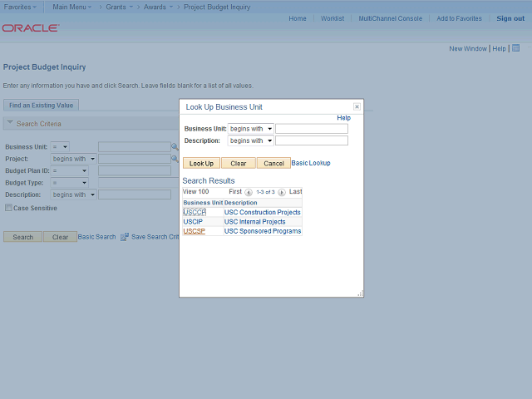Focus the background Business Unit input field
This screenshot has height=399, width=532.
click(x=135, y=147)
